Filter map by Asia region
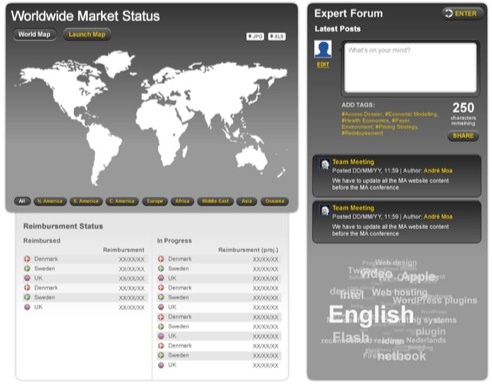The width and height of the screenshot is (492, 384). coord(247,201)
